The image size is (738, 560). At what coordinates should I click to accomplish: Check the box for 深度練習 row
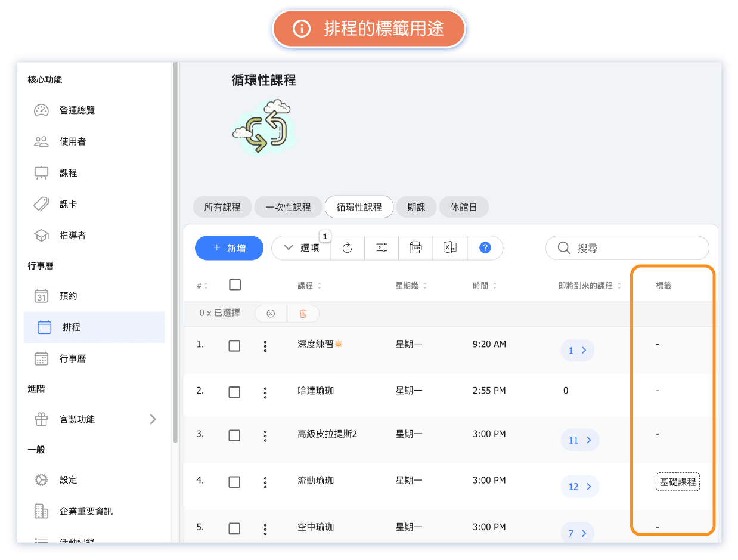235,346
